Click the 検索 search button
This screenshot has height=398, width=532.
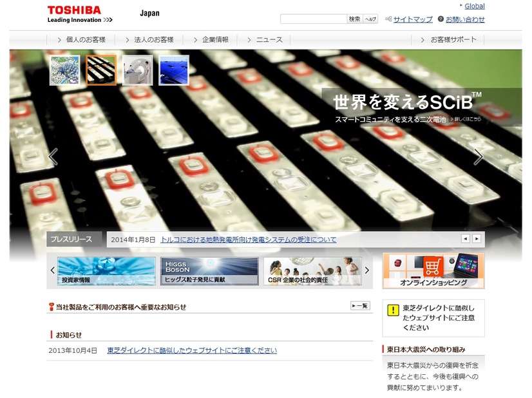pos(354,19)
